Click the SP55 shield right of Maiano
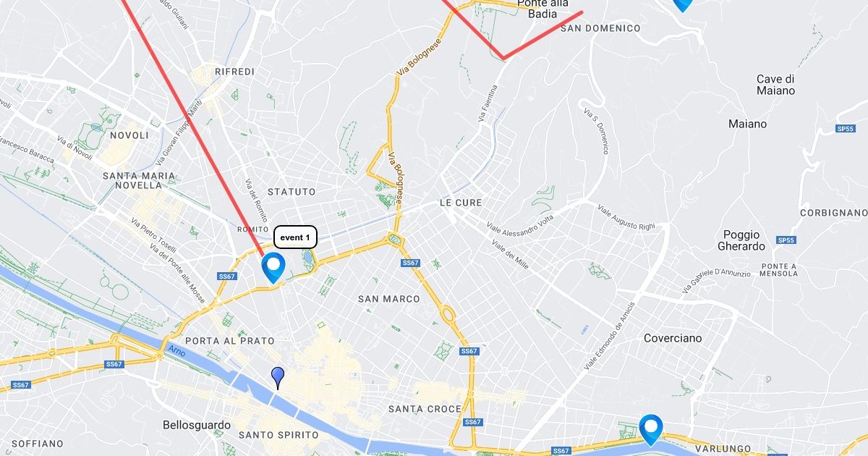Image resolution: width=868 pixels, height=456 pixels. pos(846,129)
